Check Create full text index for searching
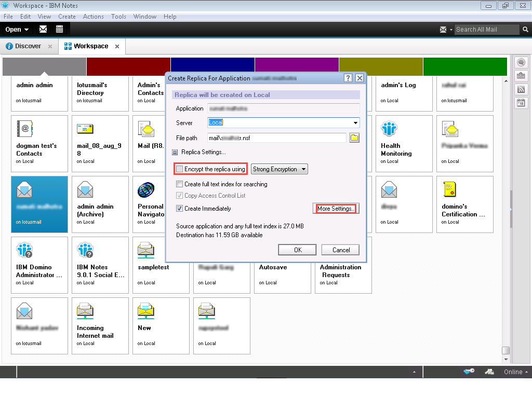 [x=180, y=184]
